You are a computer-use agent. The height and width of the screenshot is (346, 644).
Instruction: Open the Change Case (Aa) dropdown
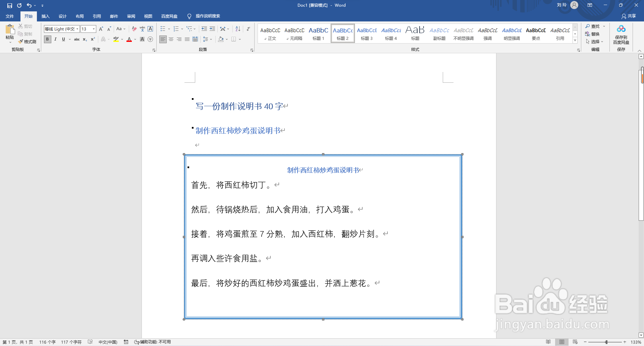(x=121, y=29)
